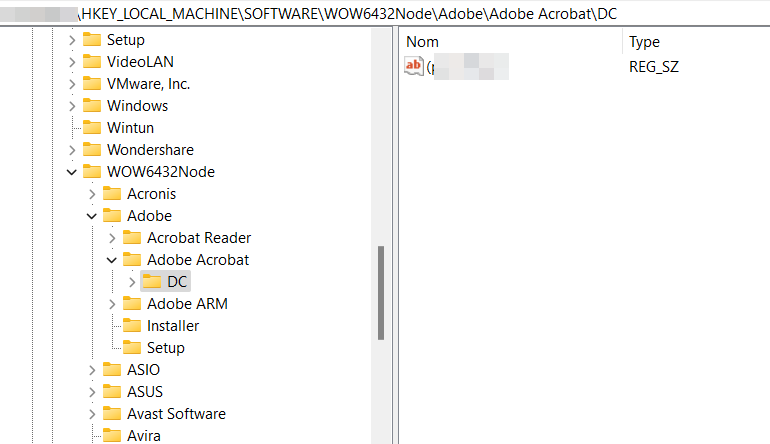Click the Adobe folder icon

point(112,216)
